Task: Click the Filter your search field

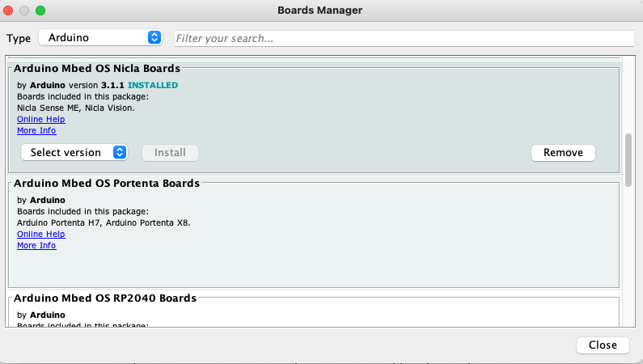Action: tap(404, 38)
